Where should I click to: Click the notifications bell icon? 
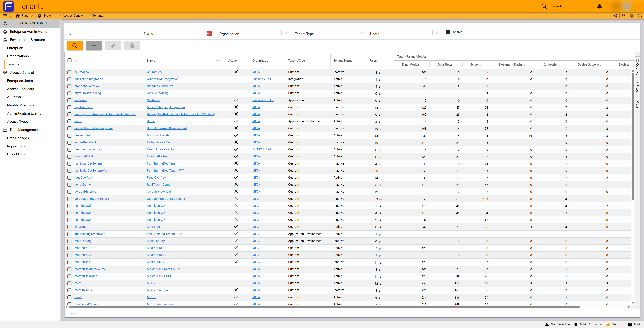click(x=600, y=6)
